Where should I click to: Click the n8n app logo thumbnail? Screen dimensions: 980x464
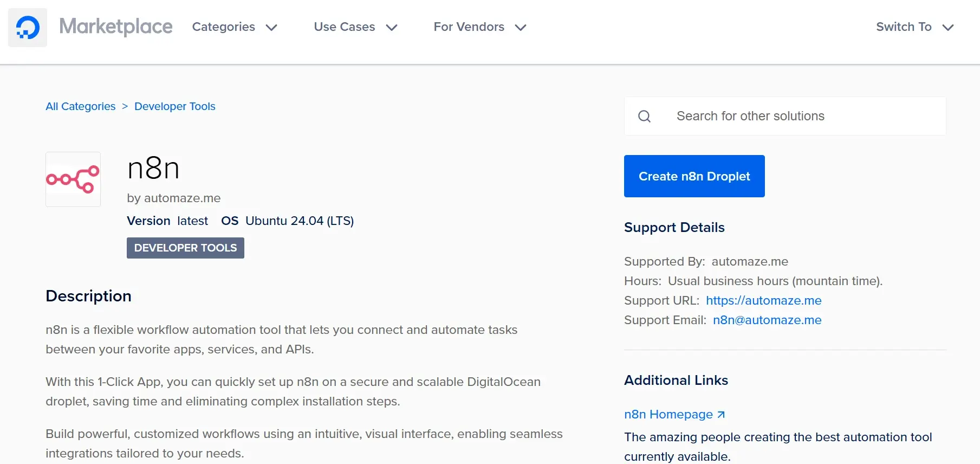pyautogui.click(x=73, y=179)
